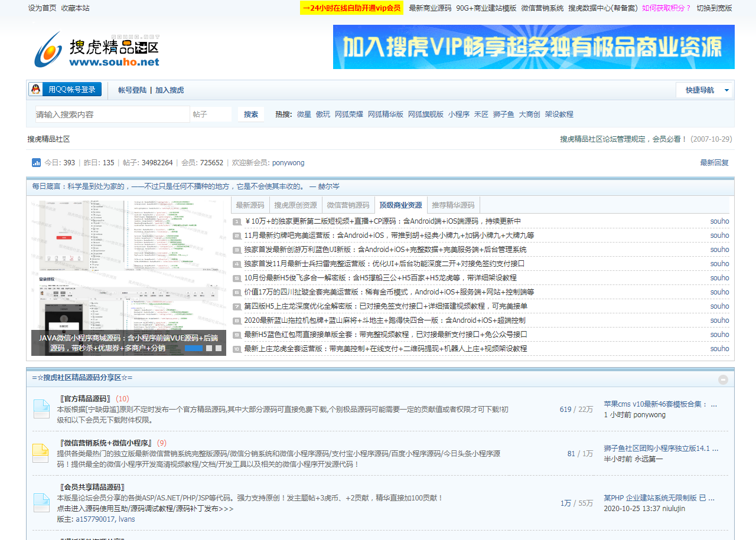Click the QQ penguin login icon

coord(36,90)
